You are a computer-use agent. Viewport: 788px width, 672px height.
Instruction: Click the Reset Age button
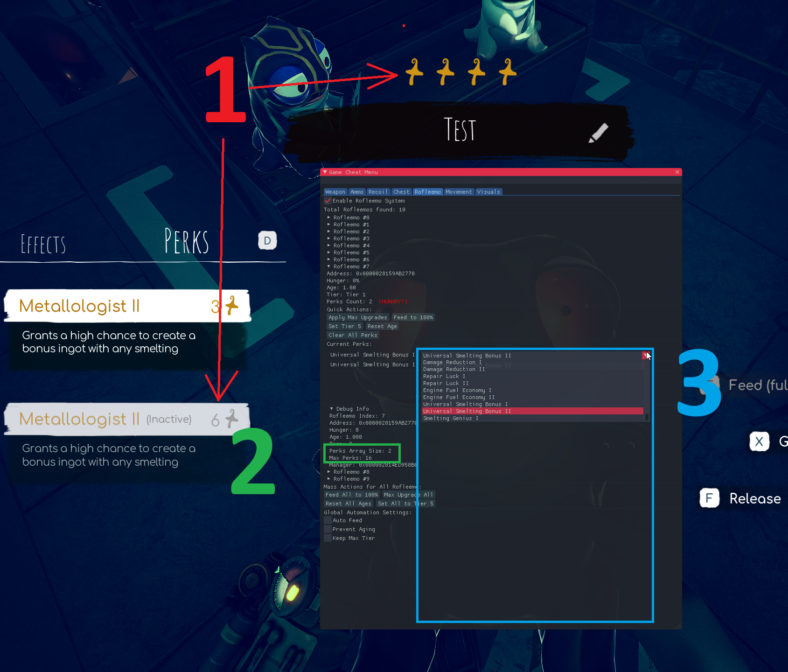[x=382, y=326]
